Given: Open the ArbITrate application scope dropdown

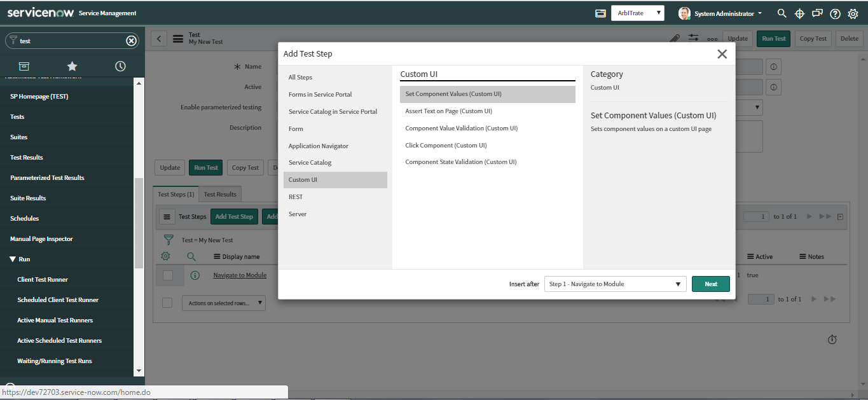Looking at the screenshot, I should click(x=637, y=11).
